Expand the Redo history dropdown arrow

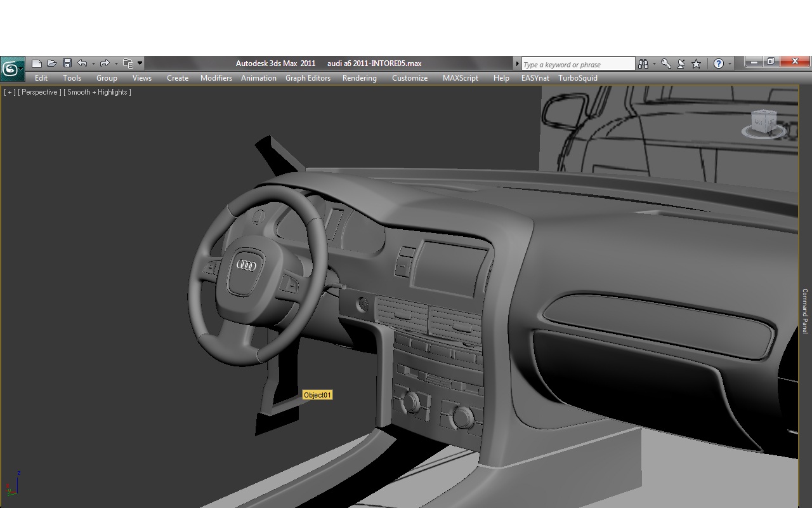116,63
